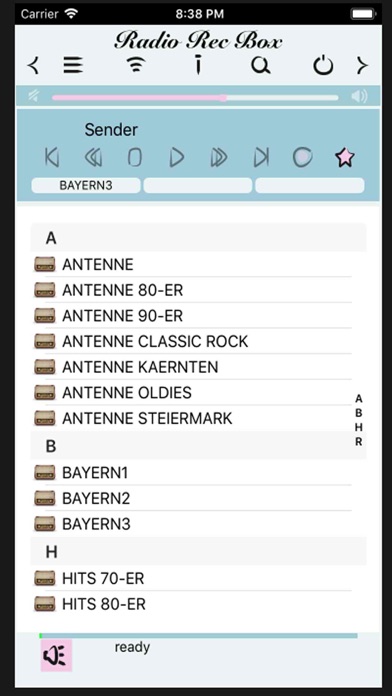
Task: Stop playback with the stop button
Action: click(135, 157)
